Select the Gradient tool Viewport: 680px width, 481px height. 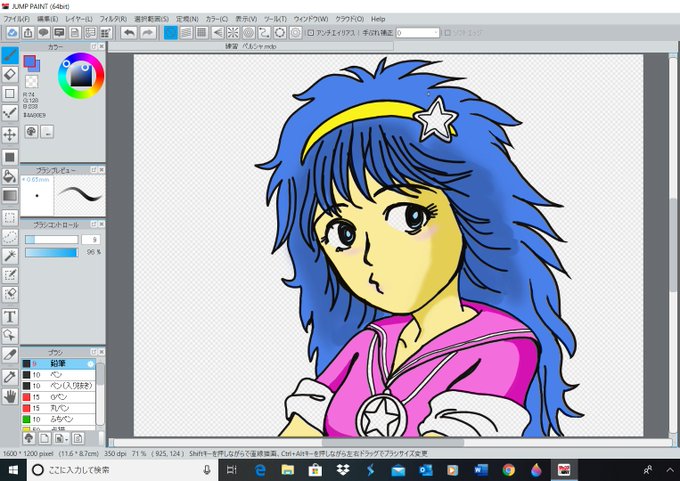[x=10, y=196]
